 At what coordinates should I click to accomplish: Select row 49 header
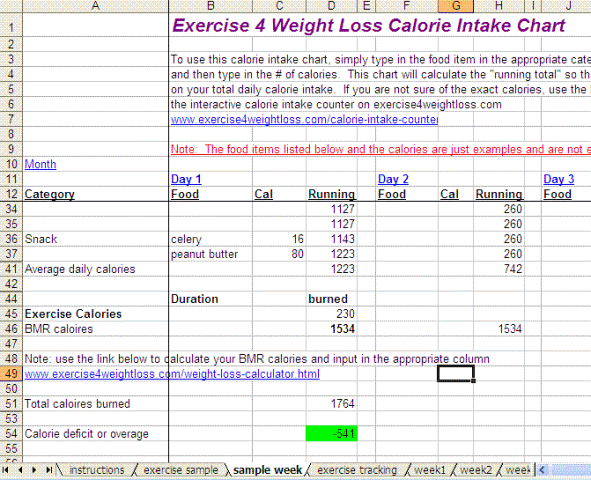point(11,374)
